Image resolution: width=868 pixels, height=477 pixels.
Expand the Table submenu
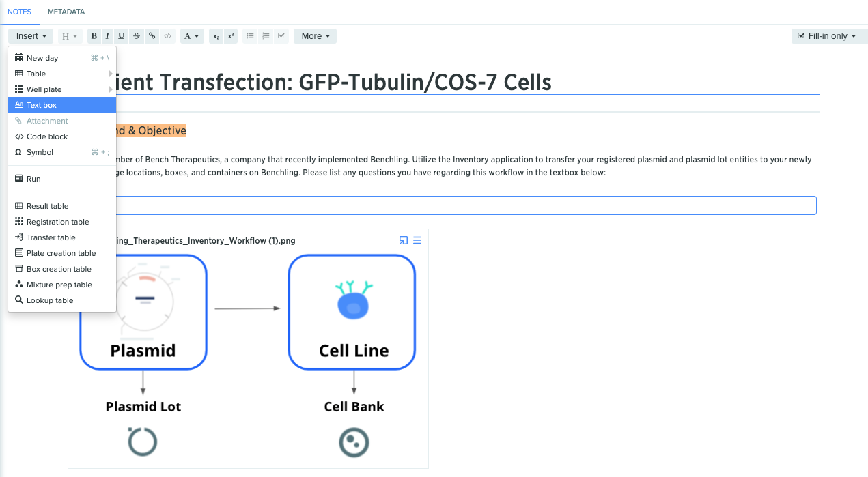click(x=62, y=74)
